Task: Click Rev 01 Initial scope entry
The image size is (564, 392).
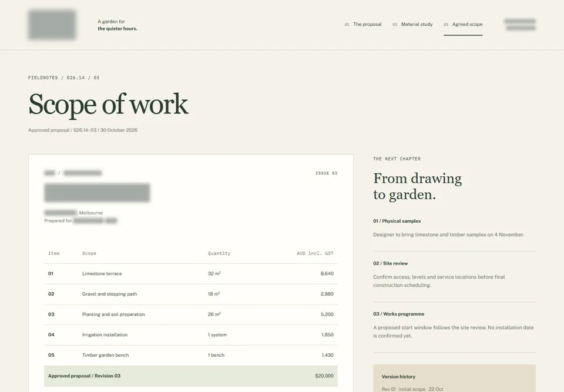Action: pos(412,389)
